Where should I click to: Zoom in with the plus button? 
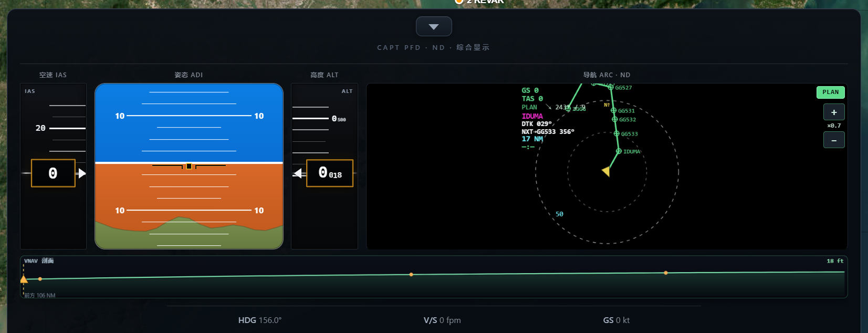click(834, 112)
